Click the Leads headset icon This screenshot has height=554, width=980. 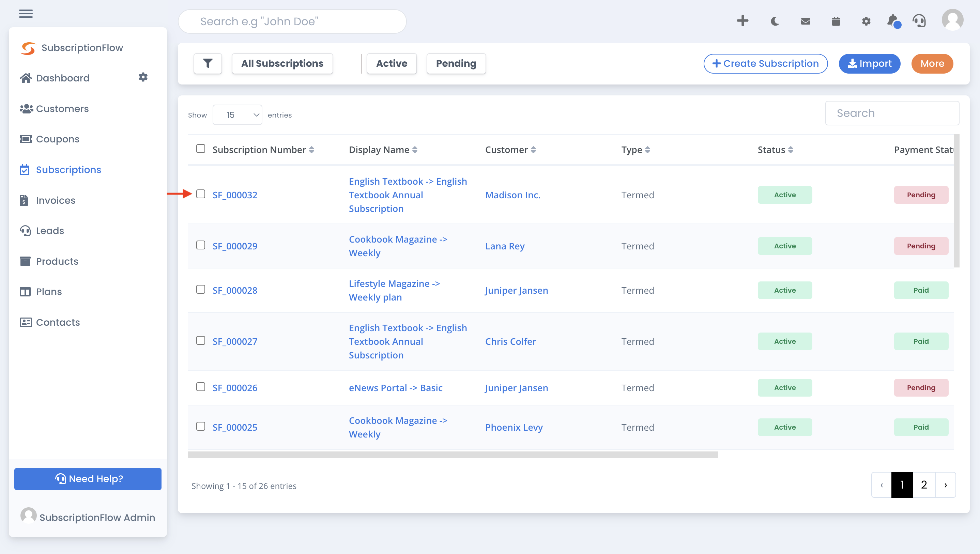coord(25,231)
